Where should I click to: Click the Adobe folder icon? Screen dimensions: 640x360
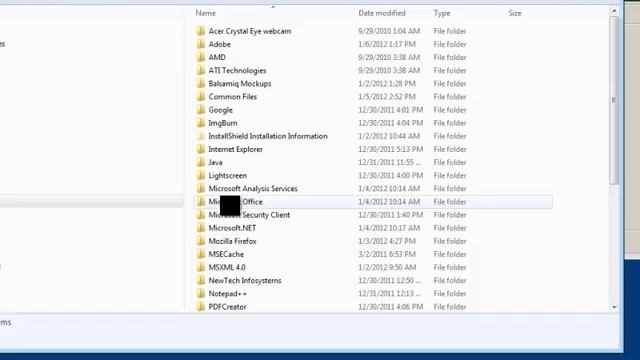point(200,44)
